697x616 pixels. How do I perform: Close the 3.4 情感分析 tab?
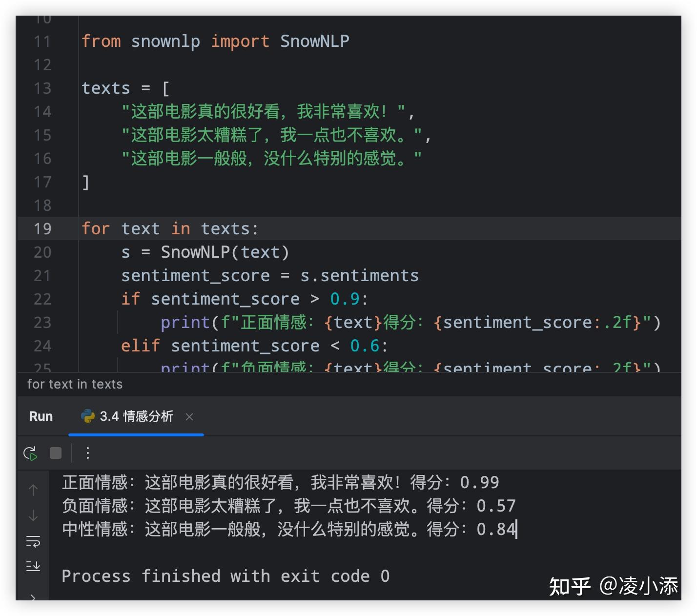(189, 417)
